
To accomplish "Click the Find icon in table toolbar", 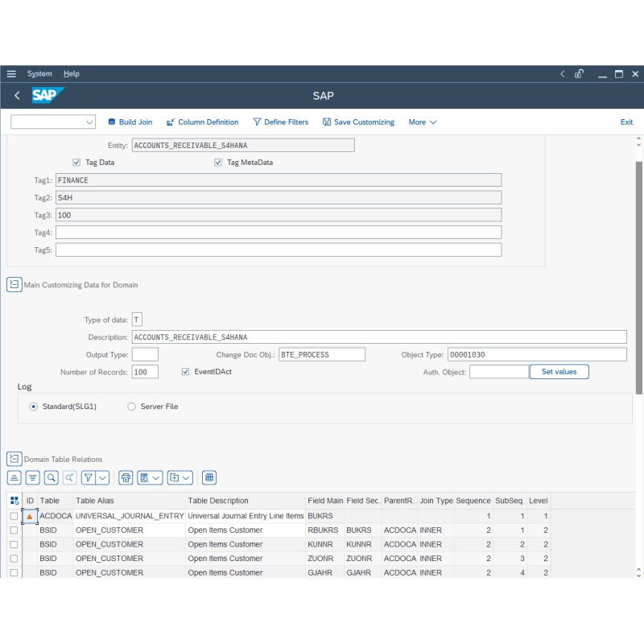I will 51,477.
